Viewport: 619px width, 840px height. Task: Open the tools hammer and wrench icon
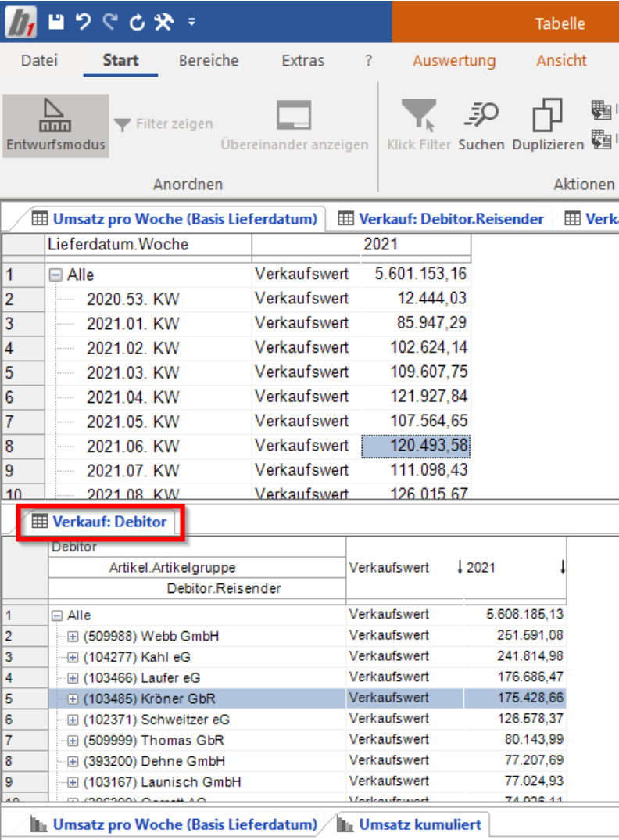tap(164, 22)
